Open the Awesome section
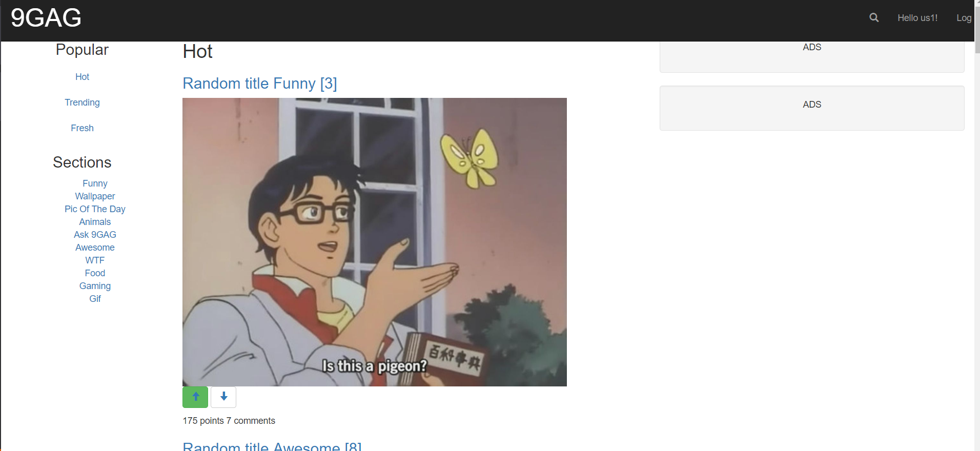The image size is (980, 451). pos(95,248)
